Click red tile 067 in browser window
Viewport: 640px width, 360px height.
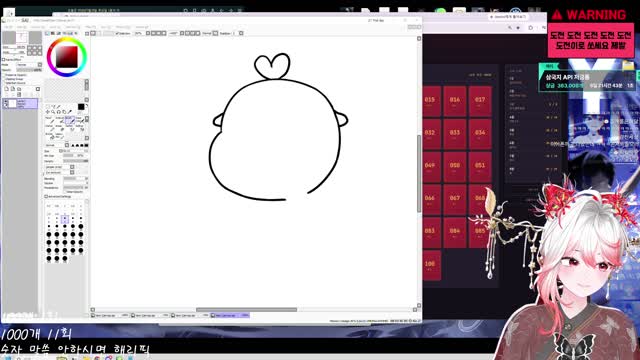(x=455, y=199)
